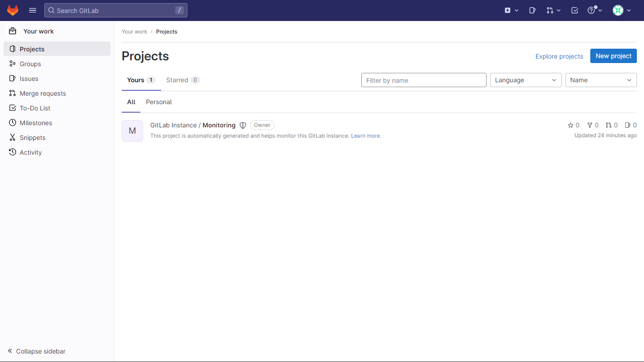Open Groups in the sidebar
The width and height of the screenshot is (644, 362).
click(57, 64)
